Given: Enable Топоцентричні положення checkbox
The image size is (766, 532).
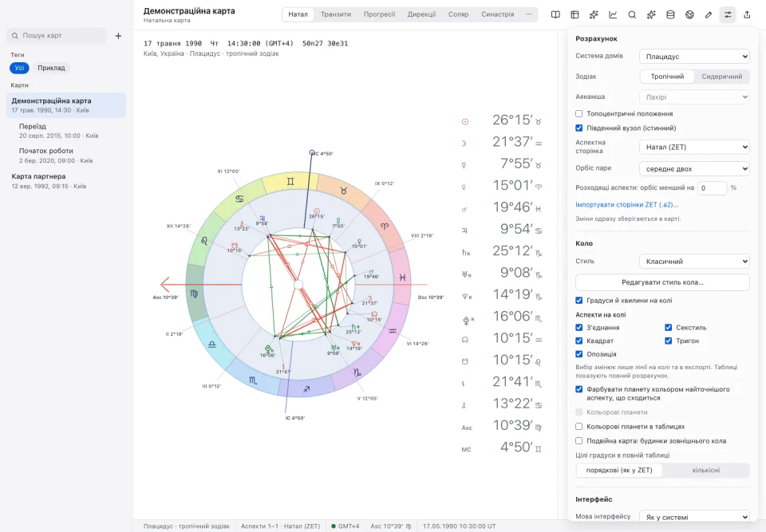Looking at the screenshot, I should tap(579, 113).
